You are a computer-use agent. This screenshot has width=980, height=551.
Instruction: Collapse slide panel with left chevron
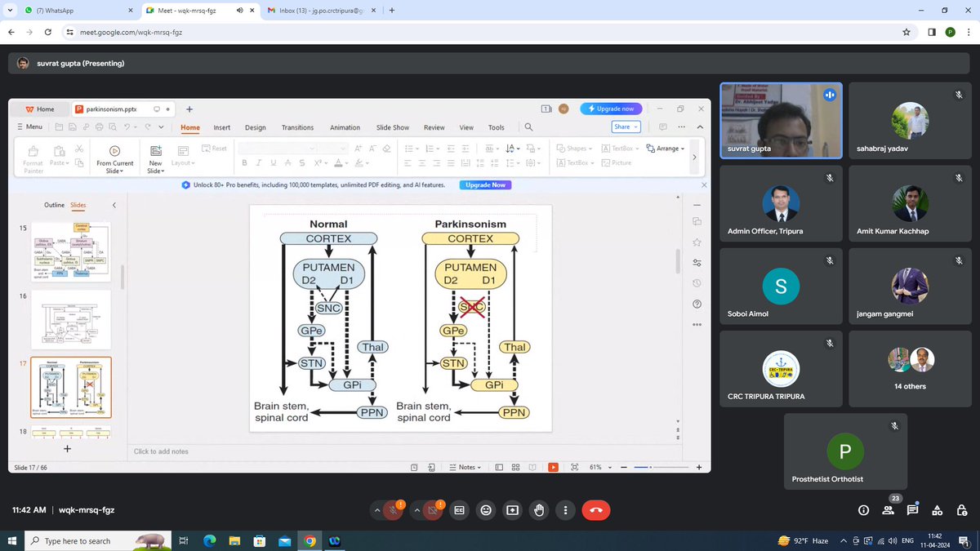(114, 205)
